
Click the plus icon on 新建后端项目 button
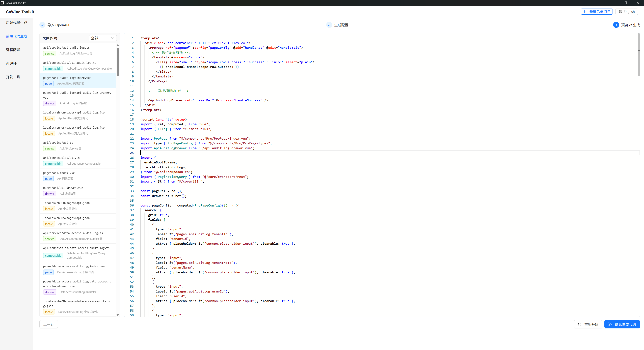(584, 12)
